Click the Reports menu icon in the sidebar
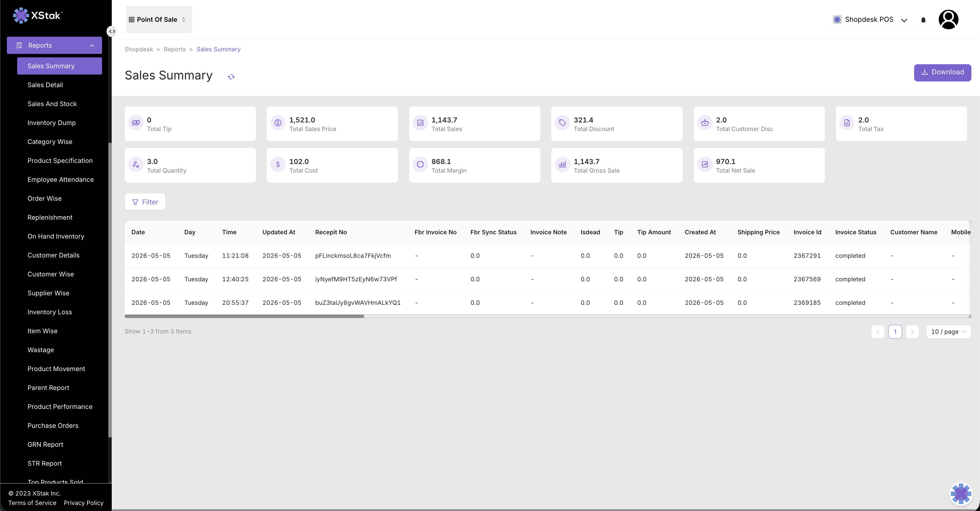Viewport: 980px width, 511px height. [19, 45]
